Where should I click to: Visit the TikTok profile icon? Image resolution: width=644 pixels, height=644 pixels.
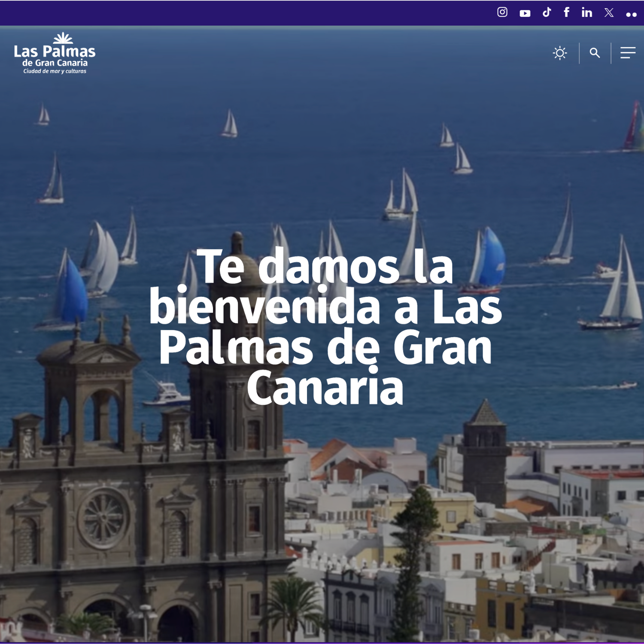tap(547, 12)
